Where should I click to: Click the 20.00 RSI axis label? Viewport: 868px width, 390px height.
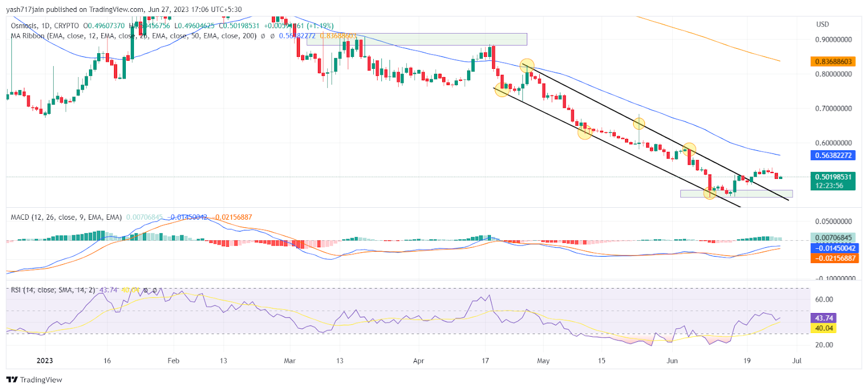pos(824,345)
